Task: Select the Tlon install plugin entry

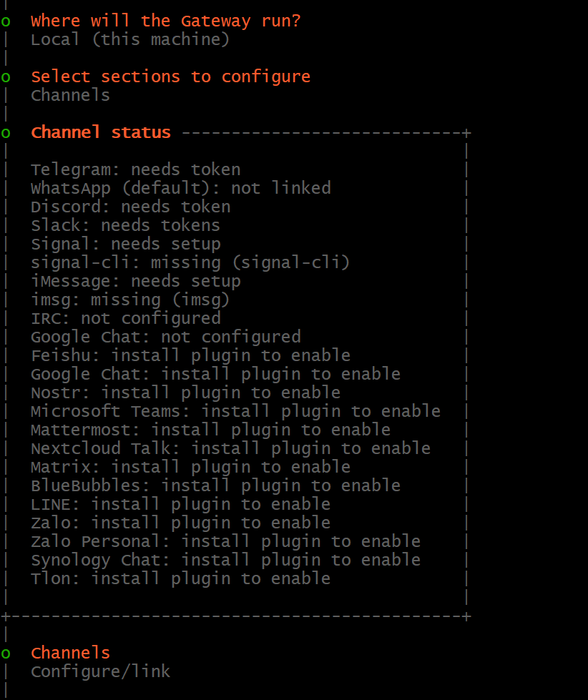Action: point(180,578)
